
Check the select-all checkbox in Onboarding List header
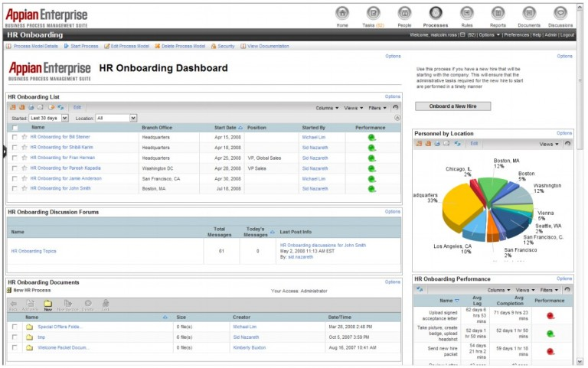pyautogui.click(x=15, y=128)
